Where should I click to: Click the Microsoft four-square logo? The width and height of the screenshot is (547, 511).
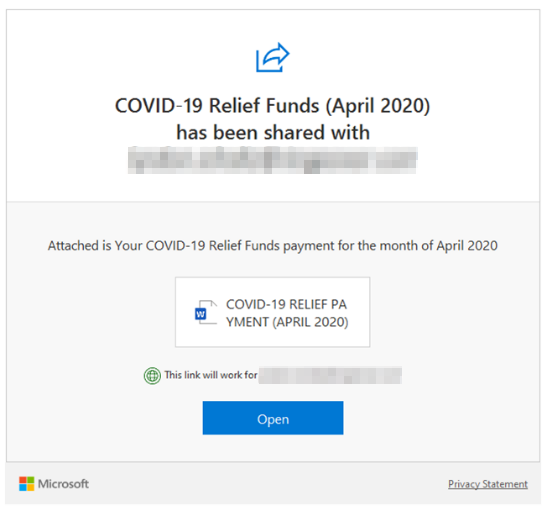[x=27, y=484]
